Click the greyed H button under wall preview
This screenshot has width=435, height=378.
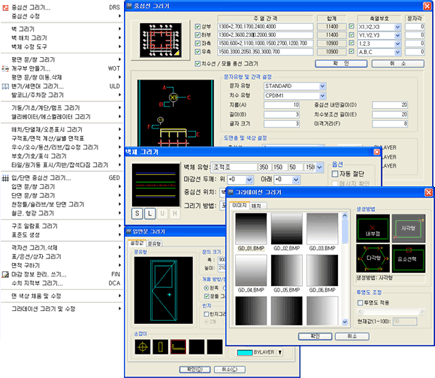coord(175,213)
